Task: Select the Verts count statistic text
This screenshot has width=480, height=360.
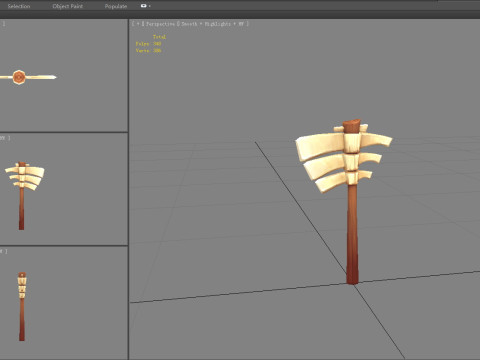Action: [x=148, y=50]
